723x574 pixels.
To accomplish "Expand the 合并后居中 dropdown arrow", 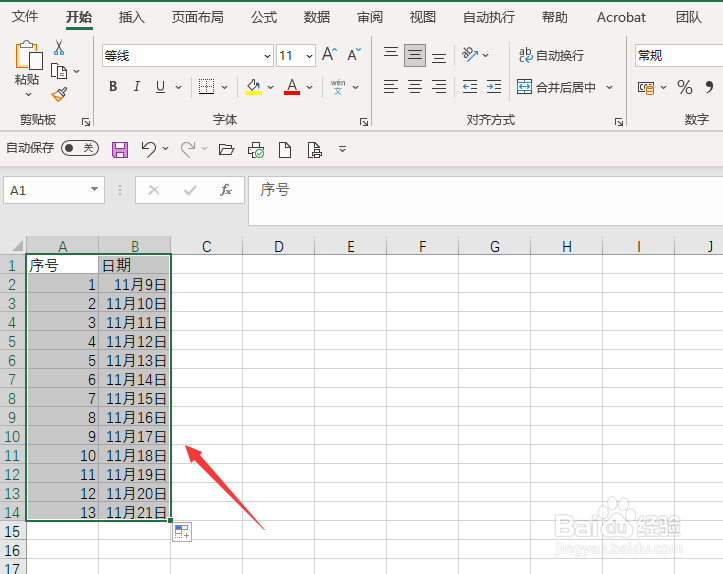I will pos(610,87).
